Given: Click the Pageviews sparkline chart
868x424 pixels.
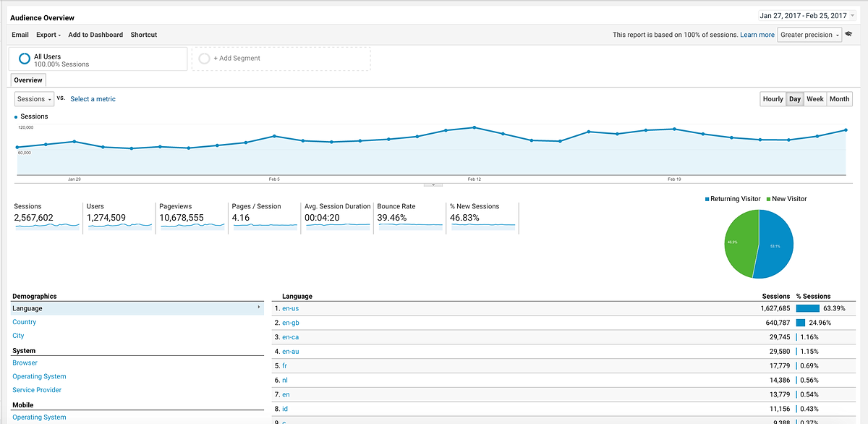Looking at the screenshot, I should (x=192, y=226).
